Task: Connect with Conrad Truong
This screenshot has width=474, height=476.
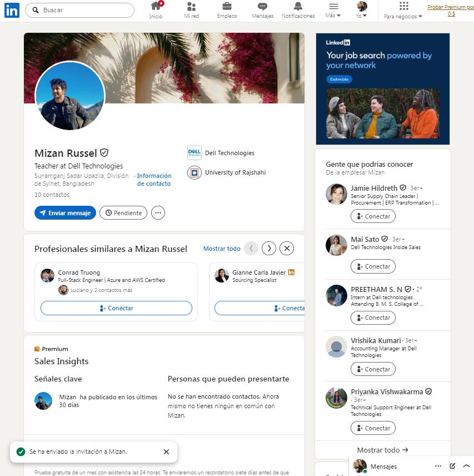Action: click(x=116, y=308)
